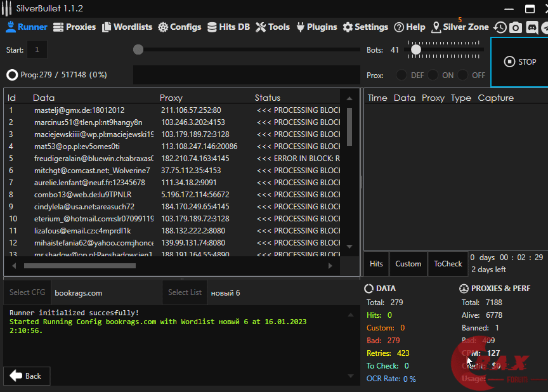Open the Tools section
Viewport: 548px width, 392px height.
273,27
